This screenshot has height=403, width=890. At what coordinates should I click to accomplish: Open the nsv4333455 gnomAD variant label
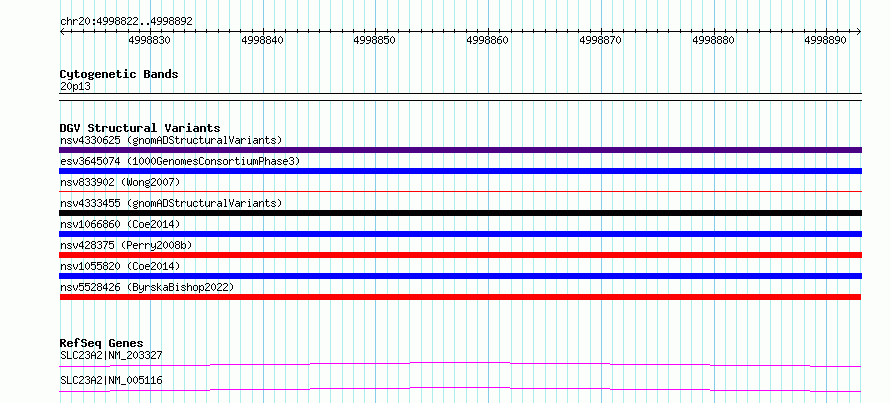[171, 203]
